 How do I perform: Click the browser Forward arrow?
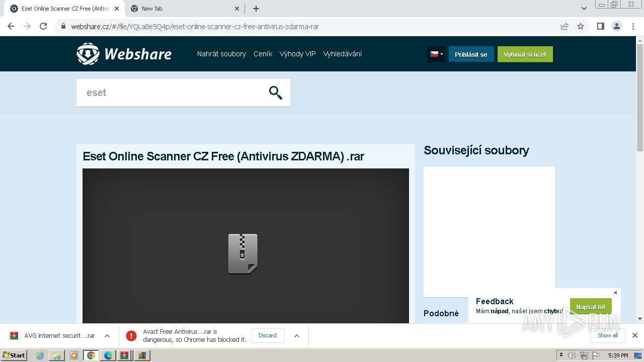(x=27, y=26)
